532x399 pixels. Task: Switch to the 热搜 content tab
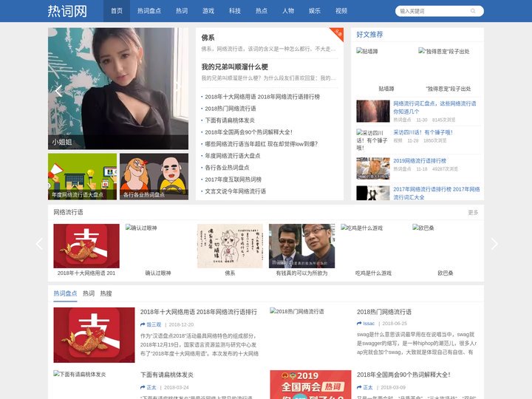[x=106, y=293]
